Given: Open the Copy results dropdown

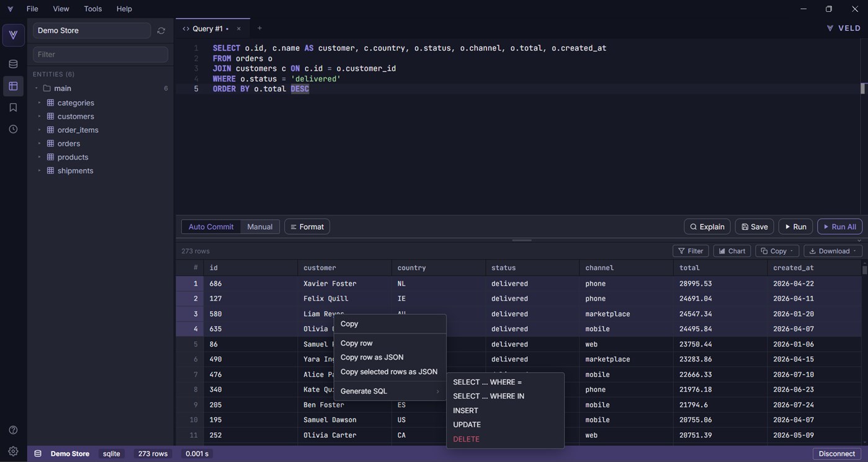Looking at the screenshot, I should [x=777, y=251].
